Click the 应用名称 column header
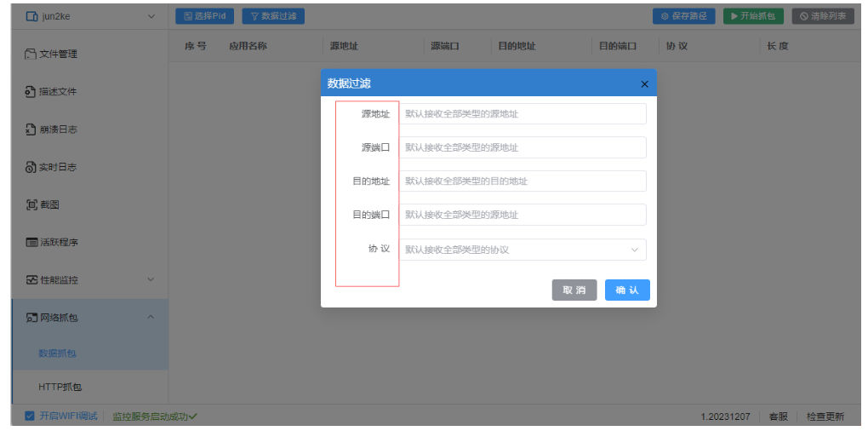Screen dimensions: 868x431 point(248,46)
